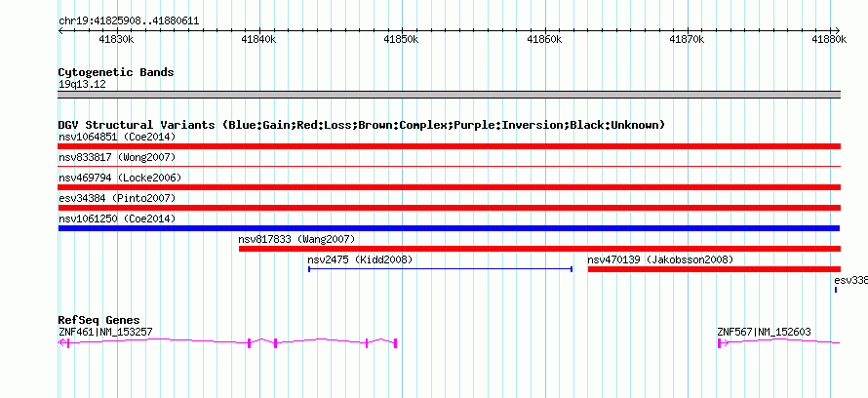Click the nsv1064851 (Coe2014) label
Screen dimensions: 868x398
[117, 137]
